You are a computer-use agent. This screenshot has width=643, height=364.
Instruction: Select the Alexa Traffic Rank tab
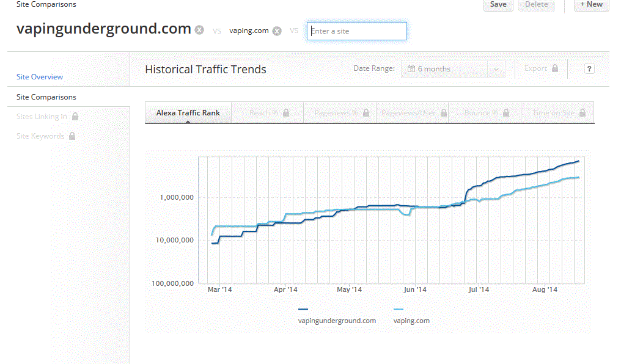click(x=188, y=113)
